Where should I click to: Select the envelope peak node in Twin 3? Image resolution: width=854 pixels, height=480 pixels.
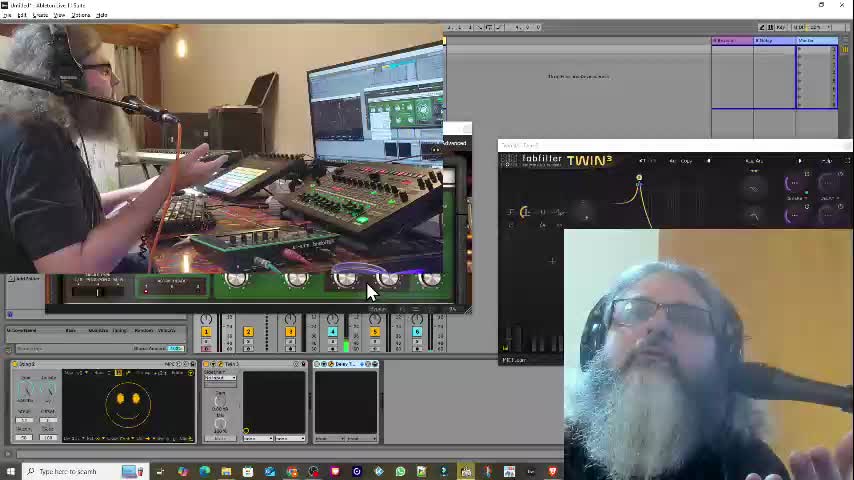tap(639, 178)
